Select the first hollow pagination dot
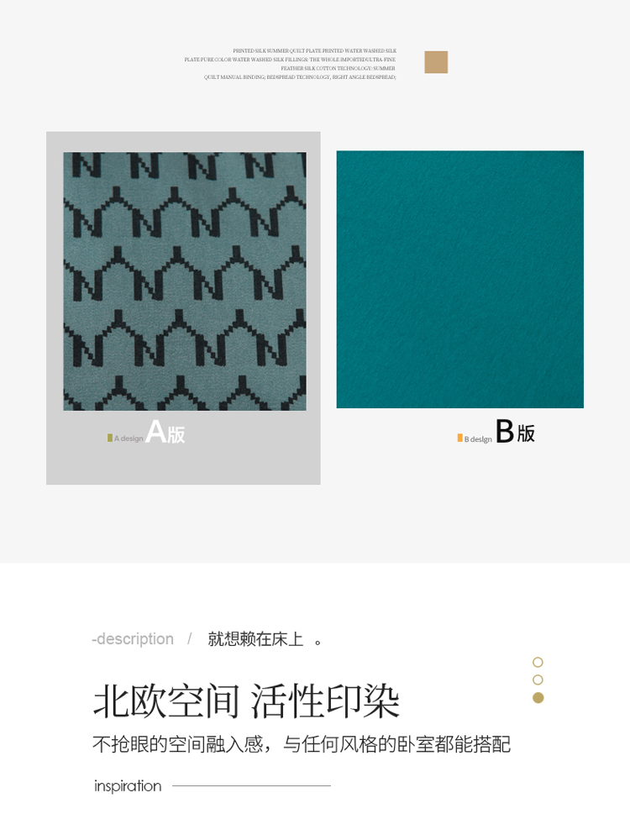Screen dimensions: 630x840 [538, 662]
